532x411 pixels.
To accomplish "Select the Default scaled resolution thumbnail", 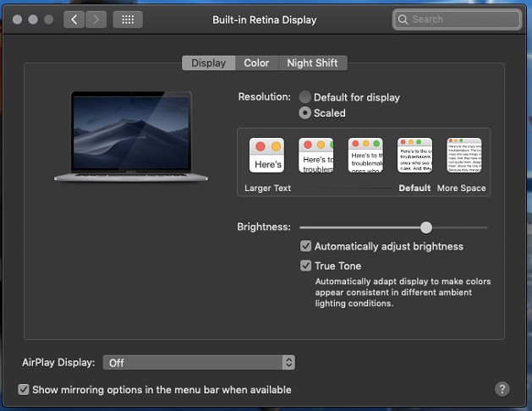I will (x=414, y=156).
